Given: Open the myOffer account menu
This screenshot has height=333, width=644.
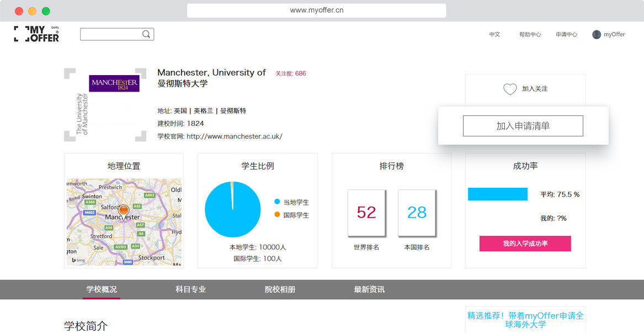Looking at the screenshot, I should [x=609, y=35].
